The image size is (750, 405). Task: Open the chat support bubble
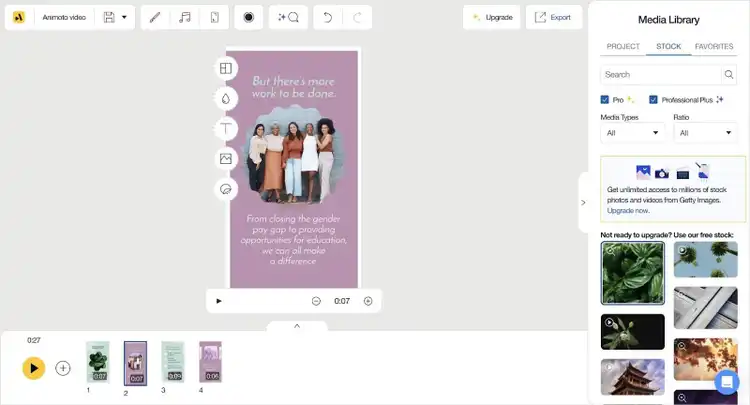point(727,382)
